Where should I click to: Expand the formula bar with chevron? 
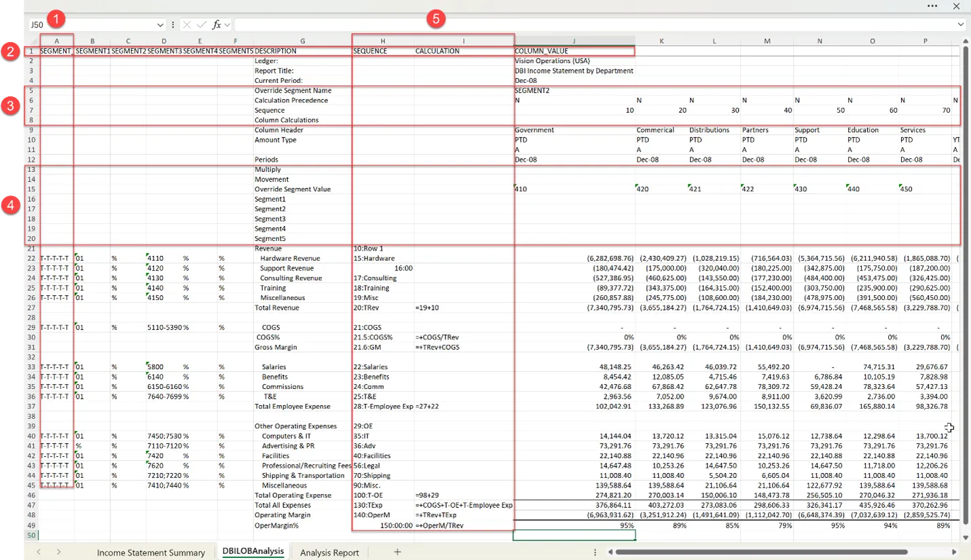(961, 24)
